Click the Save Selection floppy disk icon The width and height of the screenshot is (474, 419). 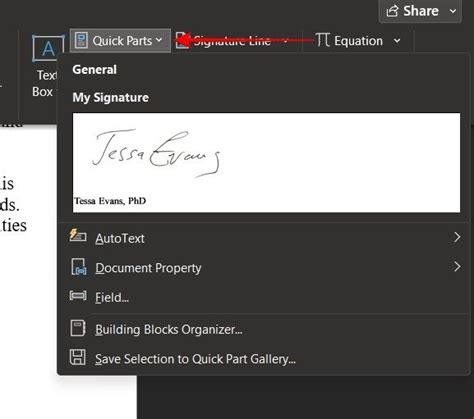click(x=78, y=357)
